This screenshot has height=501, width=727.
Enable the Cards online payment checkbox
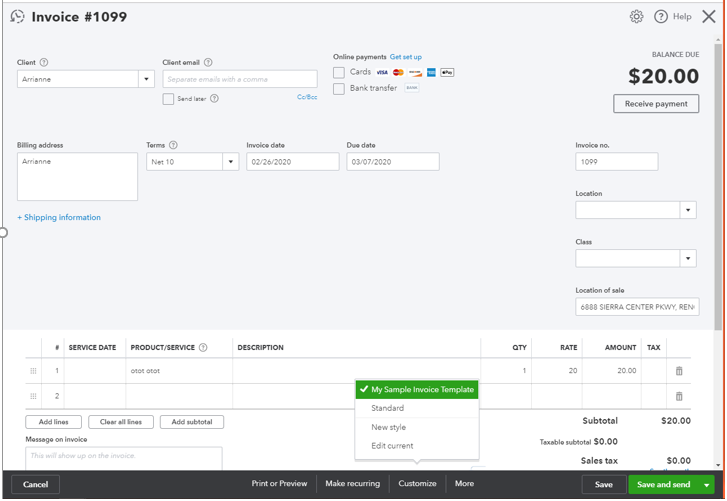339,72
